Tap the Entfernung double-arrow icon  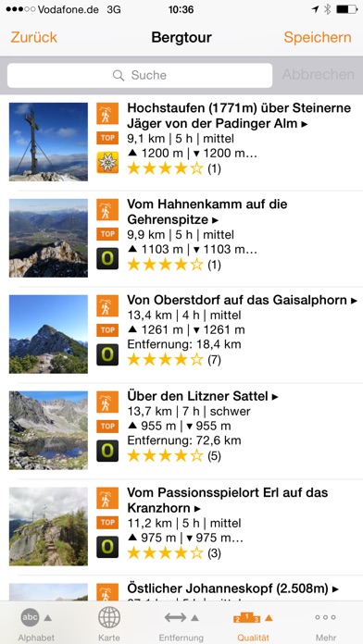tap(176, 617)
